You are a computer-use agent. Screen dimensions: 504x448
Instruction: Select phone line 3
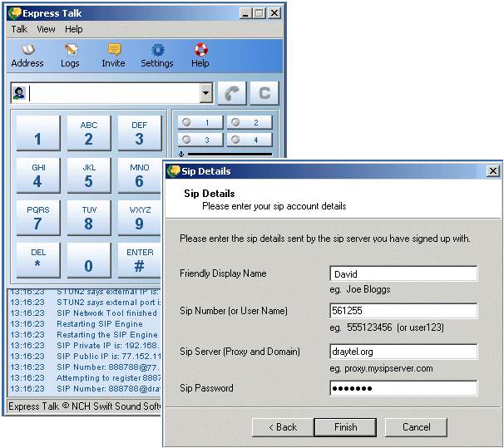click(x=200, y=140)
